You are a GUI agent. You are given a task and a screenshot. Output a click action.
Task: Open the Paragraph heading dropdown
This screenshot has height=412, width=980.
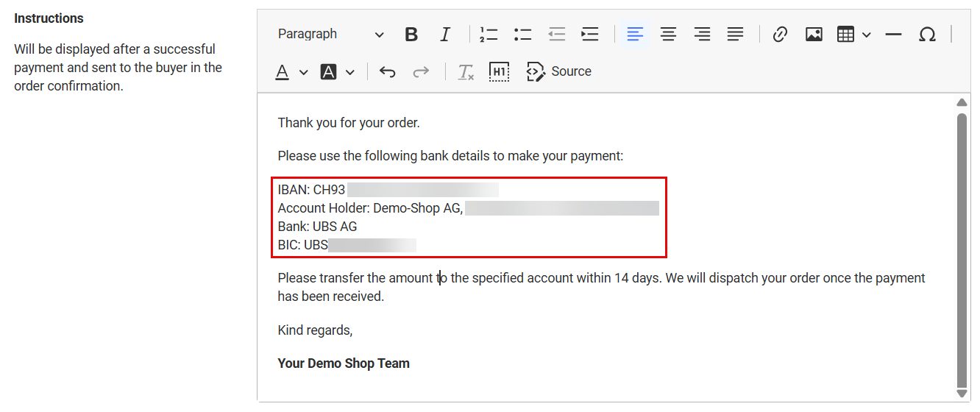pyautogui.click(x=330, y=35)
